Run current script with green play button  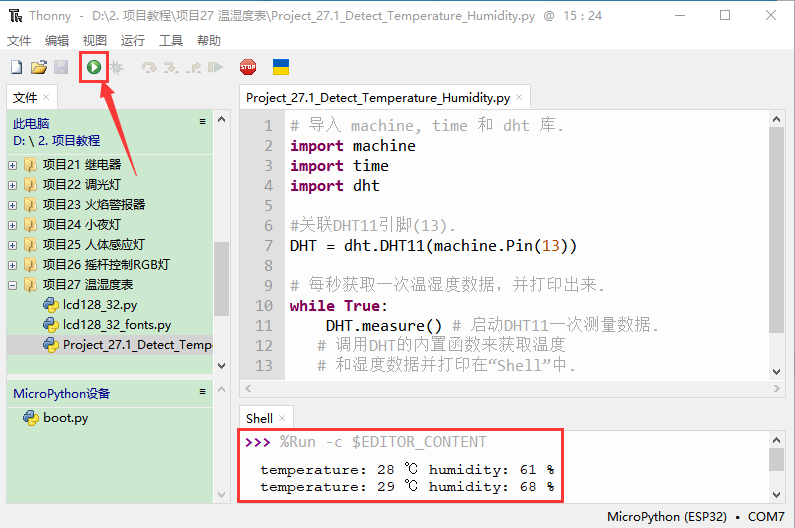(93, 67)
